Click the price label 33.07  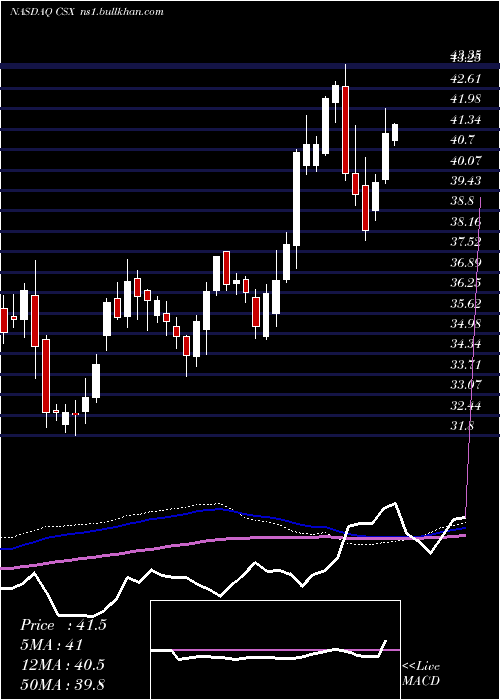[466, 385]
